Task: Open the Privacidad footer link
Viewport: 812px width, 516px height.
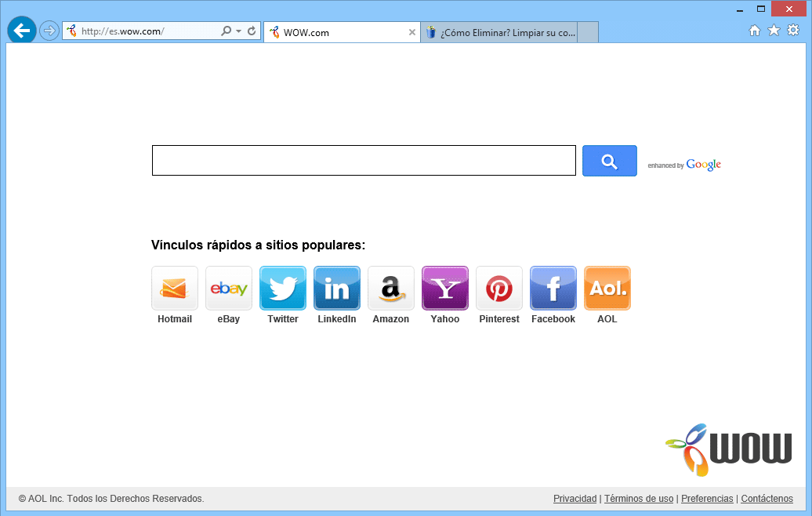Action: (x=575, y=499)
